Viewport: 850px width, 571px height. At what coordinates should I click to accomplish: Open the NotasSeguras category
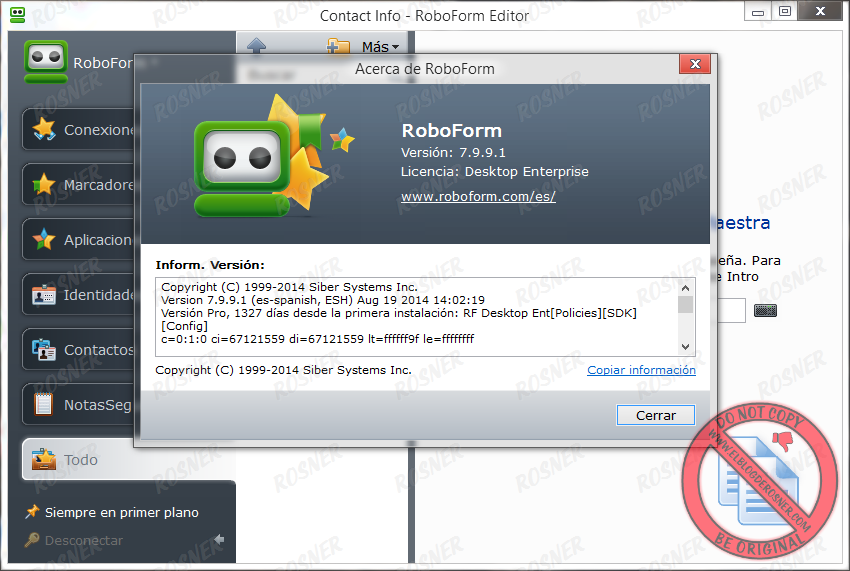coord(78,405)
